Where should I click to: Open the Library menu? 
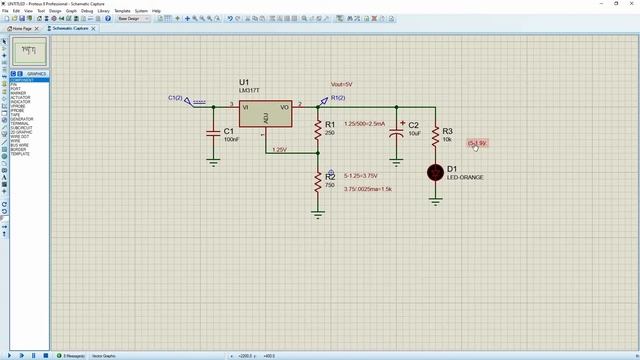(104, 11)
